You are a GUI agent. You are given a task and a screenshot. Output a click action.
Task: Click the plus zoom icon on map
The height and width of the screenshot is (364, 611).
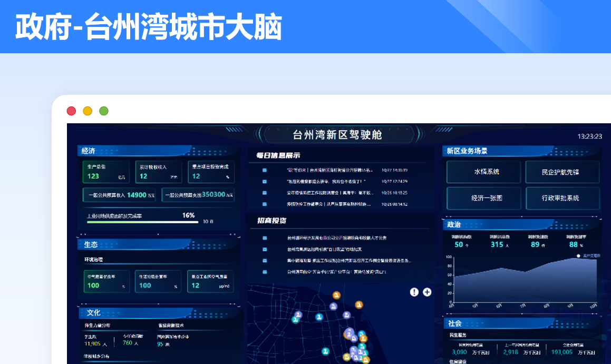pos(427,292)
